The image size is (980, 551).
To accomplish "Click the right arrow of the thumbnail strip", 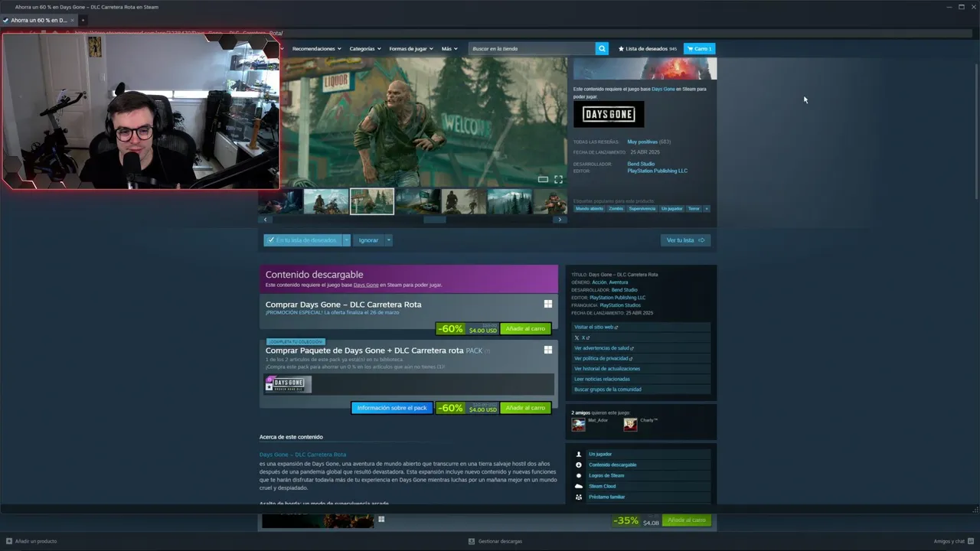I will click(x=560, y=220).
